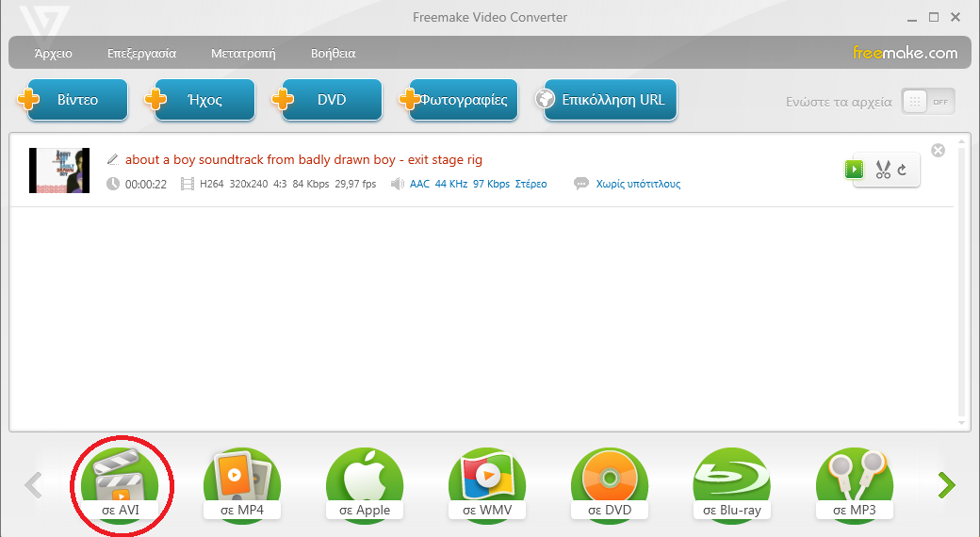
Task: Click the audio speaker icon
Action: tap(397, 184)
